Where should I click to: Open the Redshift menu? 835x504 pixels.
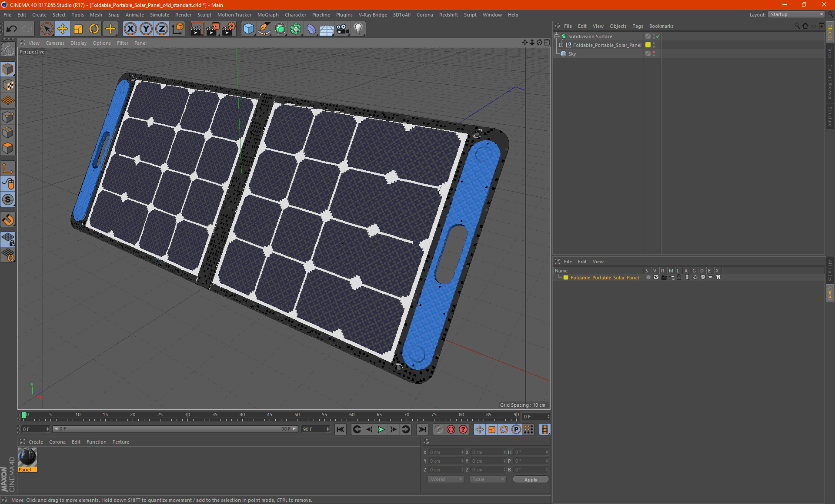click(x=448, y=15)
